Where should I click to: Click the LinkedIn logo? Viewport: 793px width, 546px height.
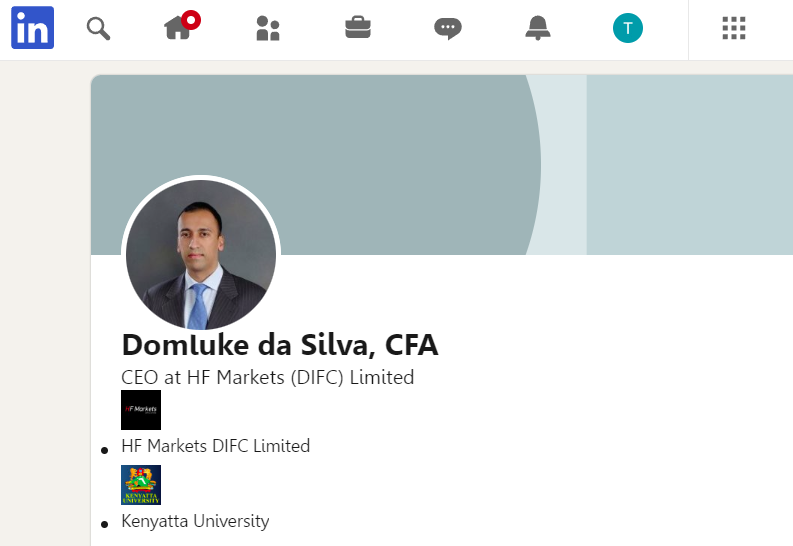tap(32, 28)
